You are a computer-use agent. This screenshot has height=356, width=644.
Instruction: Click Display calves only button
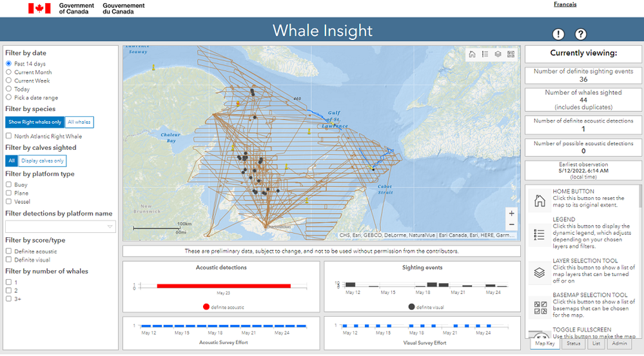pyautogui.click(x=43, y=161)
